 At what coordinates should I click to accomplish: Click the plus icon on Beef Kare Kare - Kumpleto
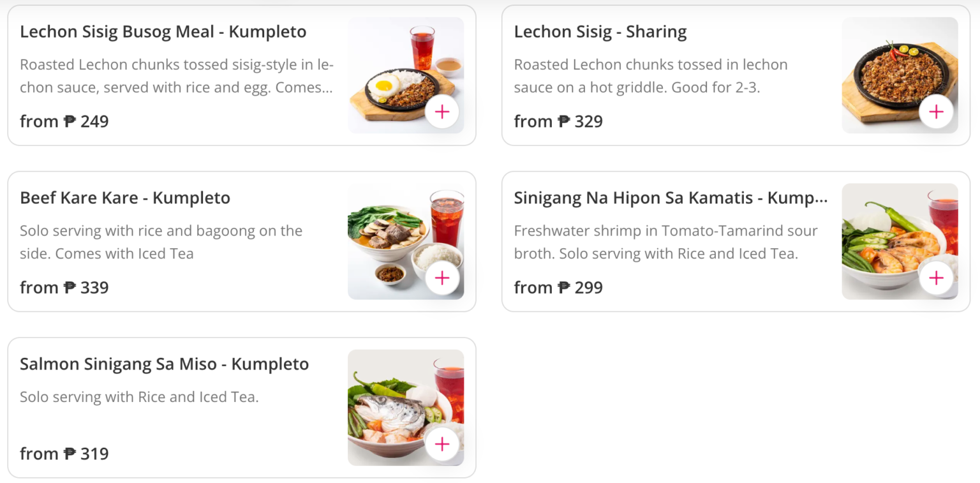coord(442,278)
